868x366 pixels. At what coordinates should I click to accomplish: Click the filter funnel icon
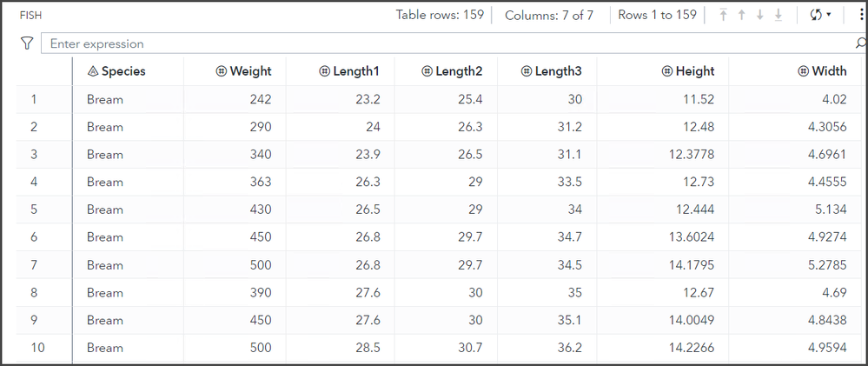point(27,43)
